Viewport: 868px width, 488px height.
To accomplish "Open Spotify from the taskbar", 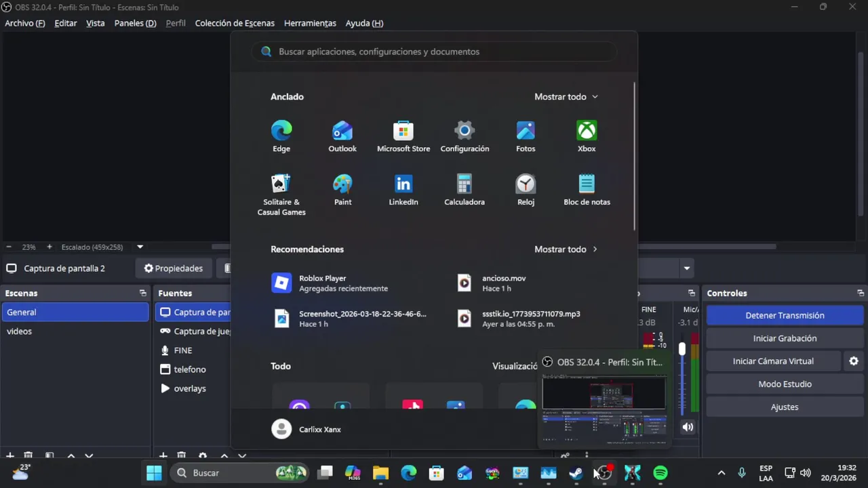I will click(660, 473).
